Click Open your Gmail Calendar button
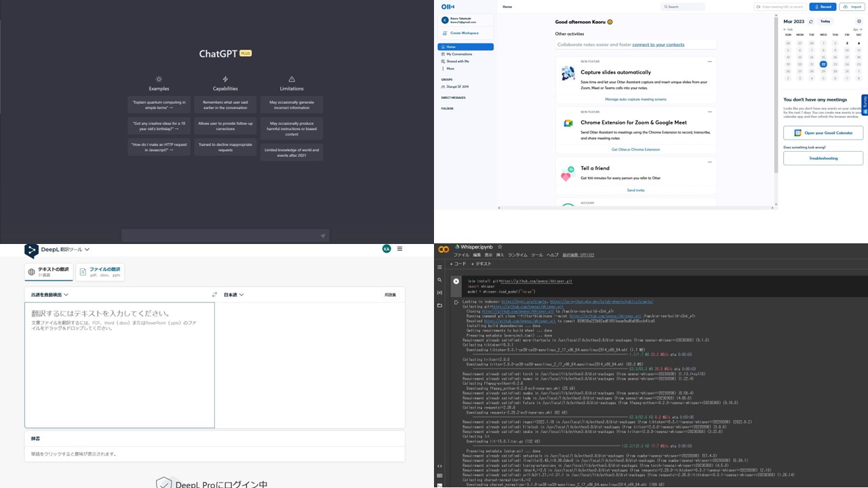The image size is (868, 488). pos(823,133)
